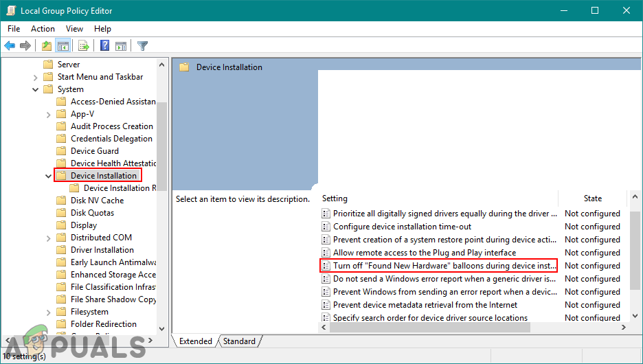Click the Forward arrow toolbar icon
Image resolution: width=643 pixels, height=364 pixels.
click(25, 45)
